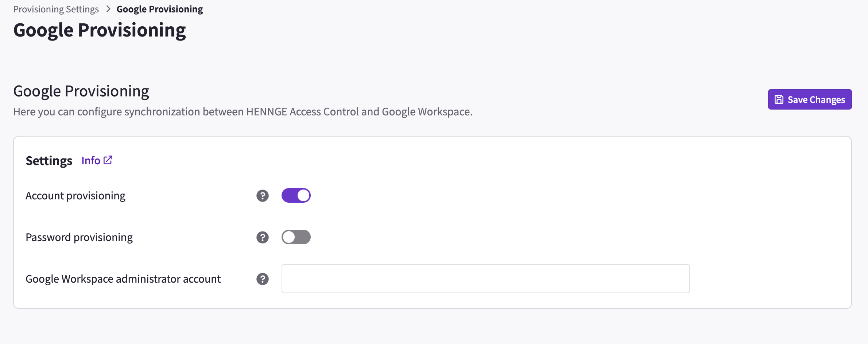Disable the Account provisioning switch
Image resolution: width=868 pixels, height=344 pixels.
296,195
